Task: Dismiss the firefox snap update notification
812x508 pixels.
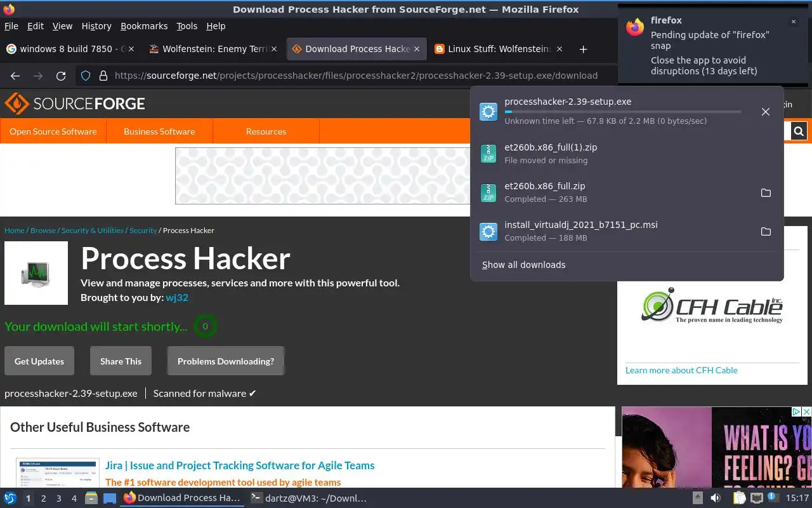Action: point(793,22)
